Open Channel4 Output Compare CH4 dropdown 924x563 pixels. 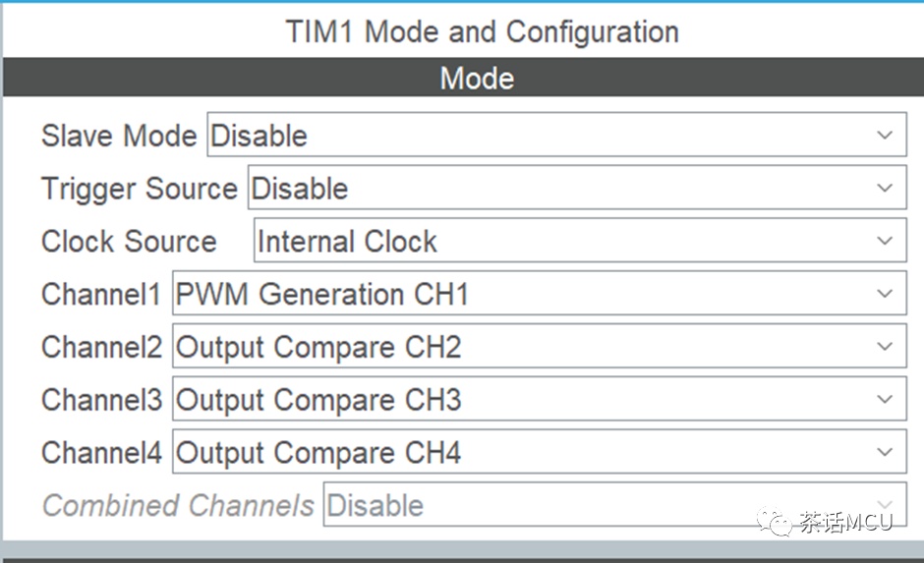(540, 451)
